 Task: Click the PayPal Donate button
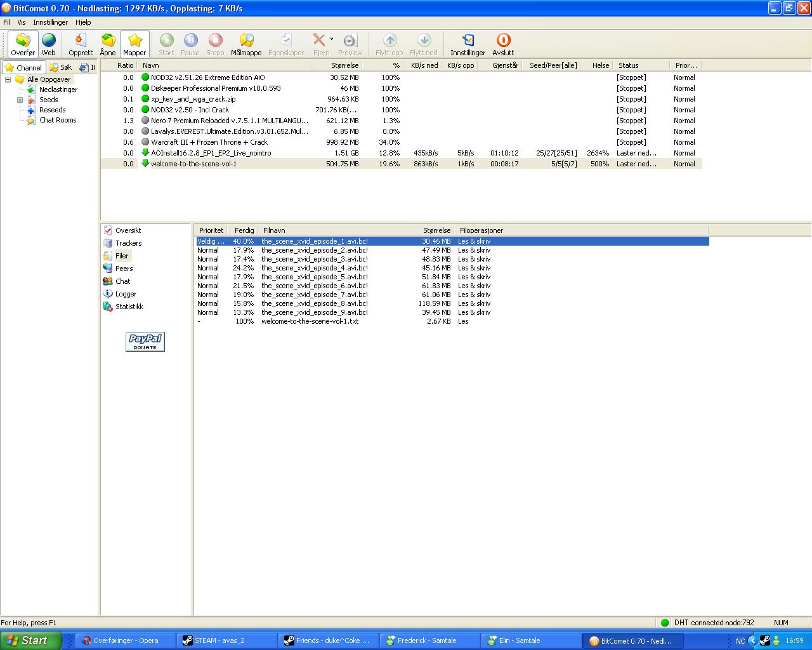click(x=145, y=342)
